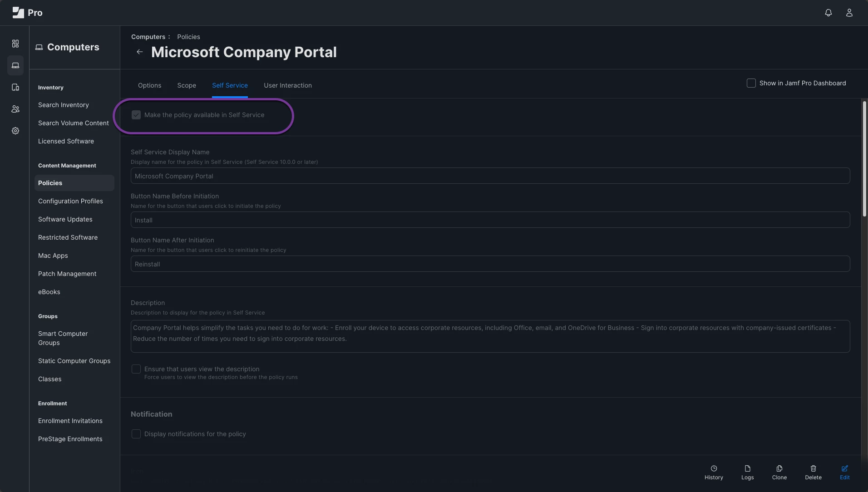Edit the policy

(845, 472)
